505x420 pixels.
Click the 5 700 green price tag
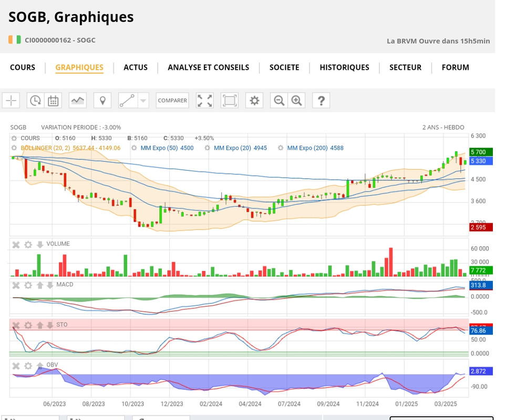click(x=481, y=152)
